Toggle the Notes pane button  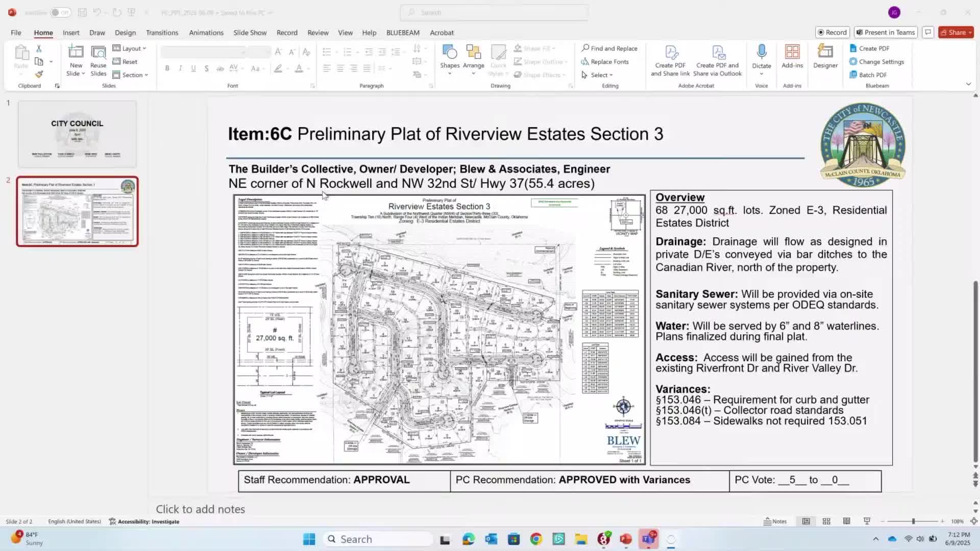click(x=775, y=521)
